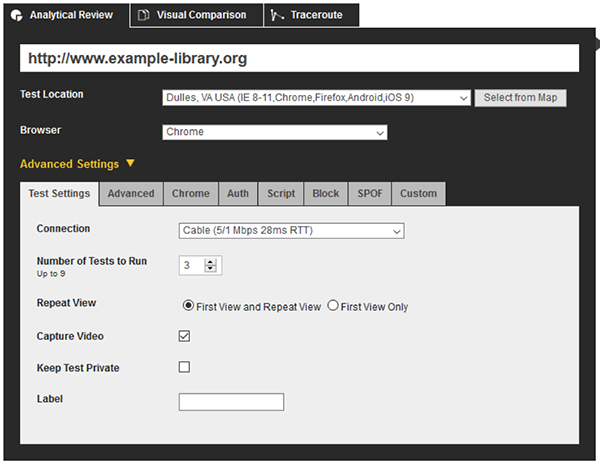The image size is (600, 465).
Task: Open the Test Location dropdown
Action: pos(316,98)
